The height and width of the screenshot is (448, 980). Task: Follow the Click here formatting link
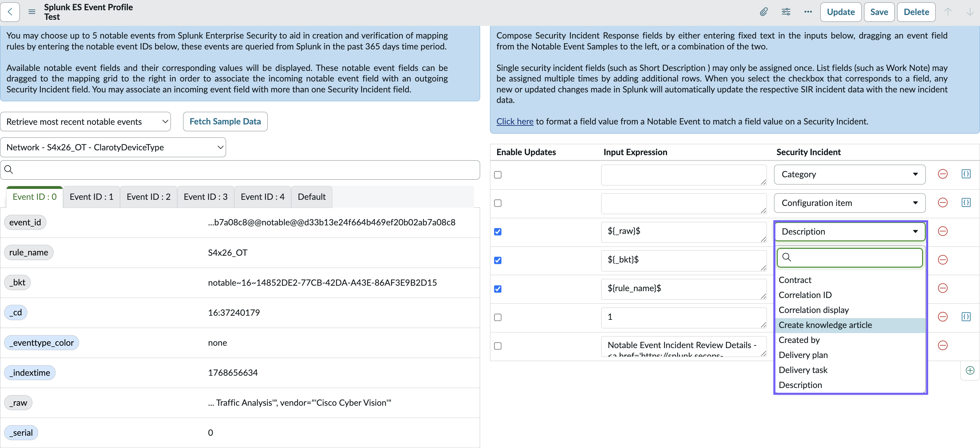click(515, 122)
